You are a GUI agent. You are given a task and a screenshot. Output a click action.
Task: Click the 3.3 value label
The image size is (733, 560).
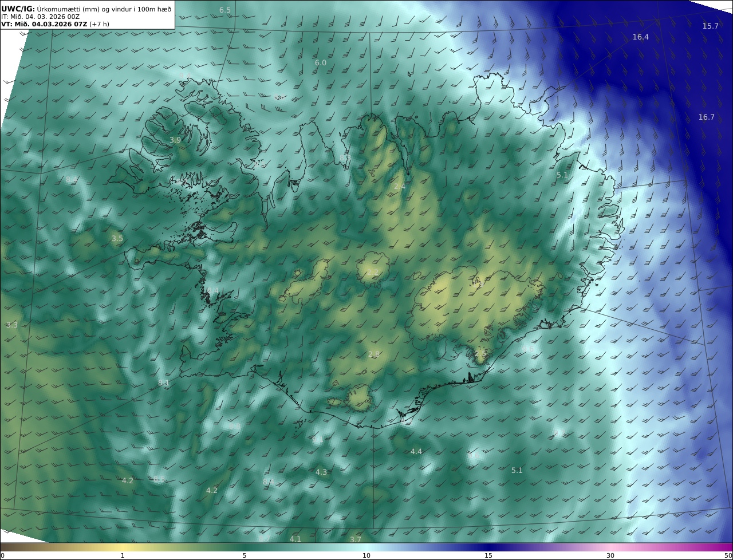[x=12, y=325]
